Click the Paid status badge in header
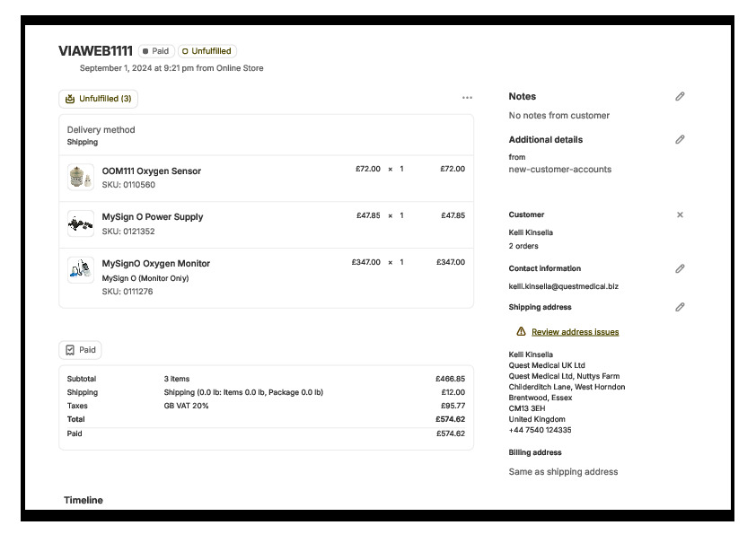756x534 pixels. click(x=156, y=51)
